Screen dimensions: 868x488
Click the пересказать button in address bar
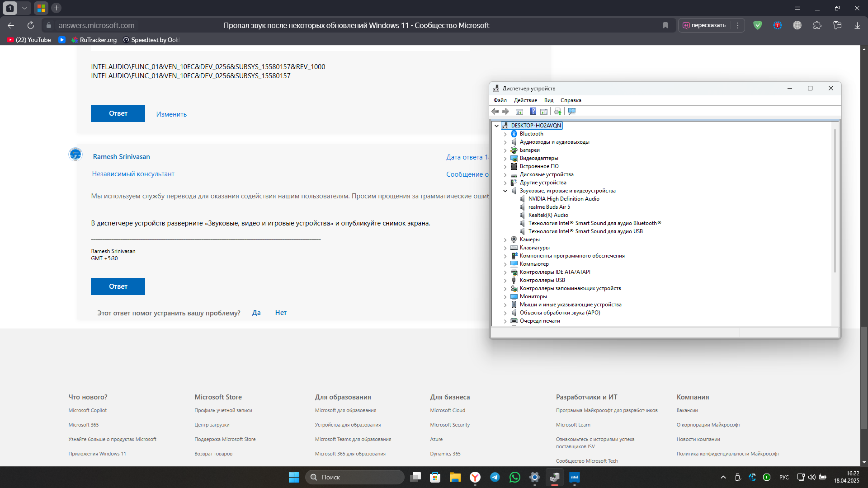click(704, 25)
